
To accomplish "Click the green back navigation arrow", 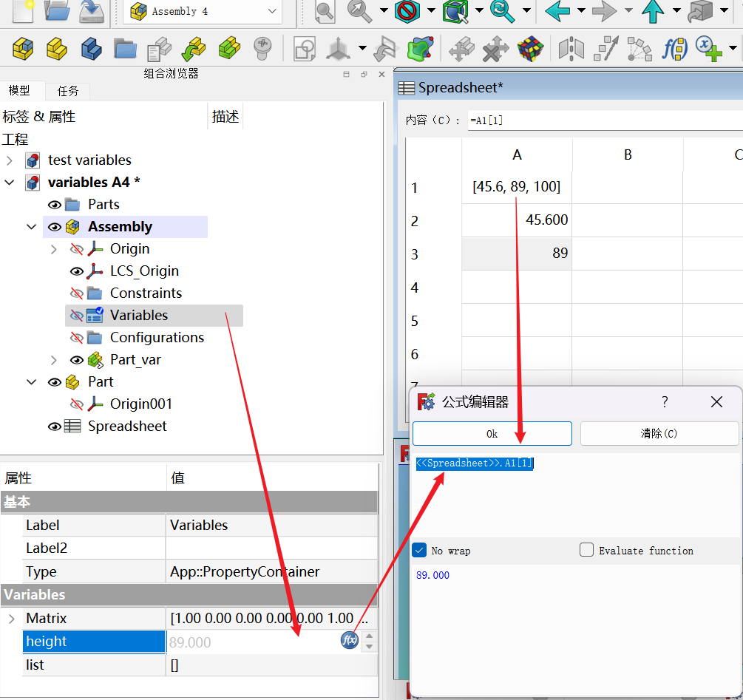I will coord(557,10).
